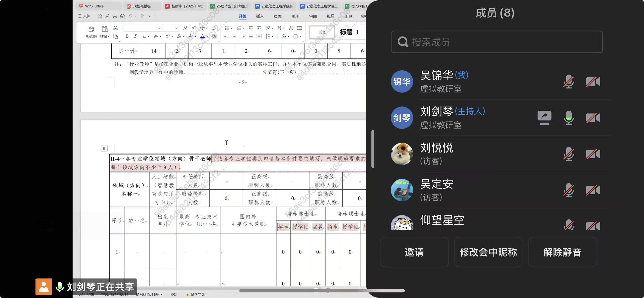Screen dimensions: 644x298
Task: Clear formatting with the eraser icon
Action: point(214,28)
